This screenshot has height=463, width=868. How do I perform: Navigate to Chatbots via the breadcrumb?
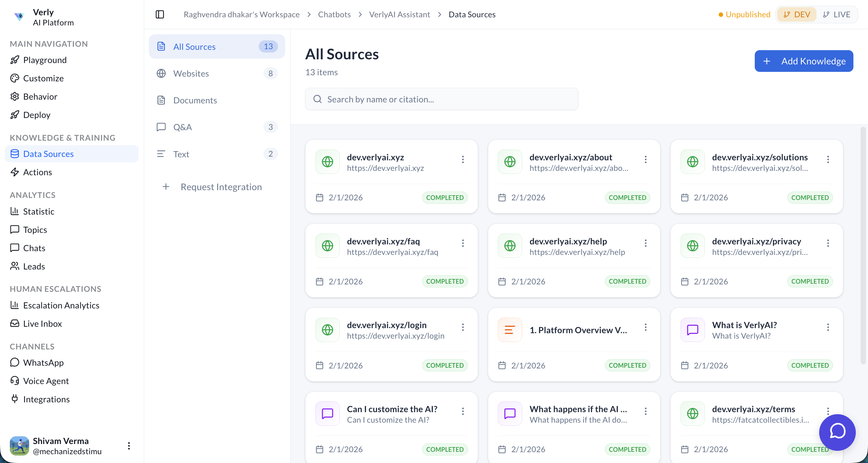tap(334, 14)
